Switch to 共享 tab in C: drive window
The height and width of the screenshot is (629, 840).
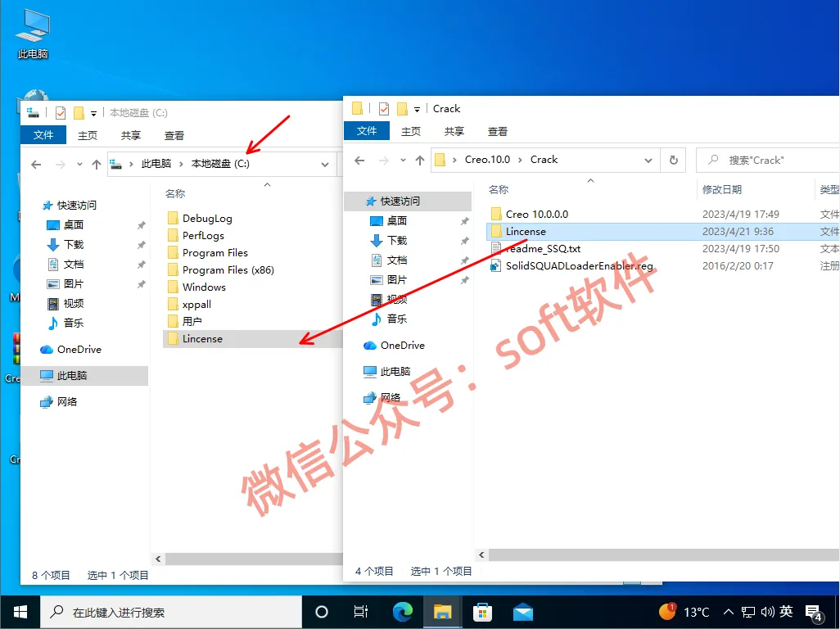click(131, 136)
